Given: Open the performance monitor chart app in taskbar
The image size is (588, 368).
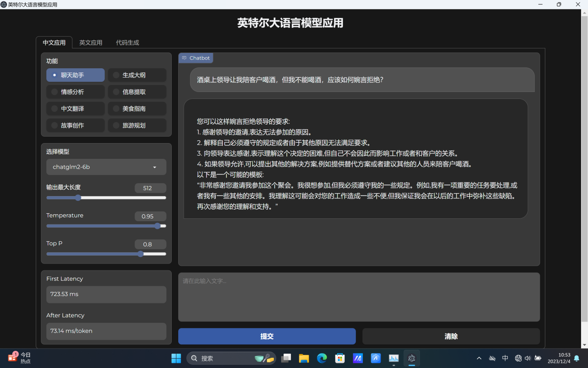Looking at the screenshot, I should point(394,358).
